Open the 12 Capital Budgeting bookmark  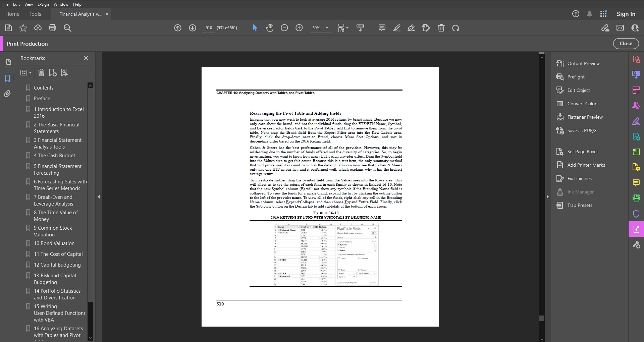(x=57, y=265)
